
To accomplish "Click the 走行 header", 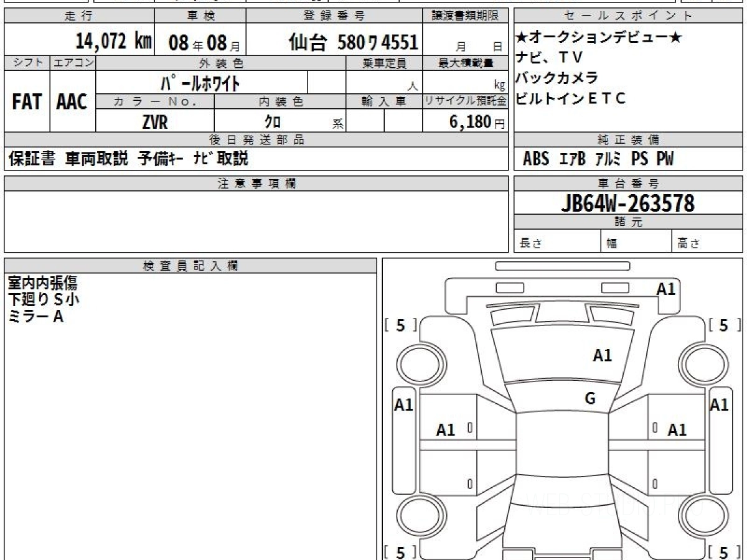I will click(78, 16).
